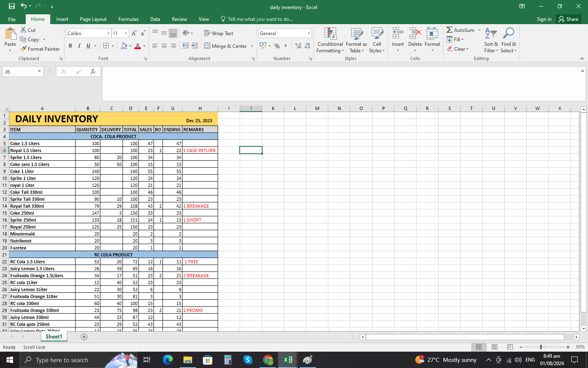588x368 pixels.
Task: Decrease decimal places
Action: [x=307, y=46]
